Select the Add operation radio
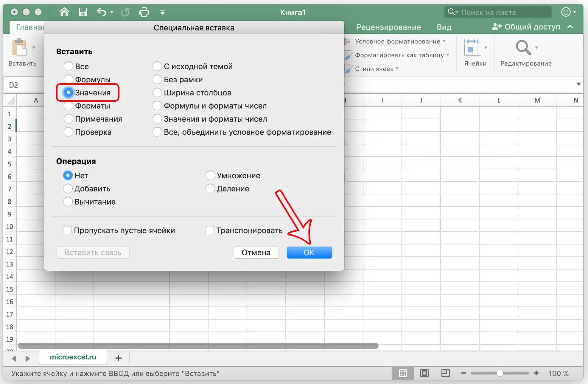Screen dimensions: 588x384 coord(68,188)
